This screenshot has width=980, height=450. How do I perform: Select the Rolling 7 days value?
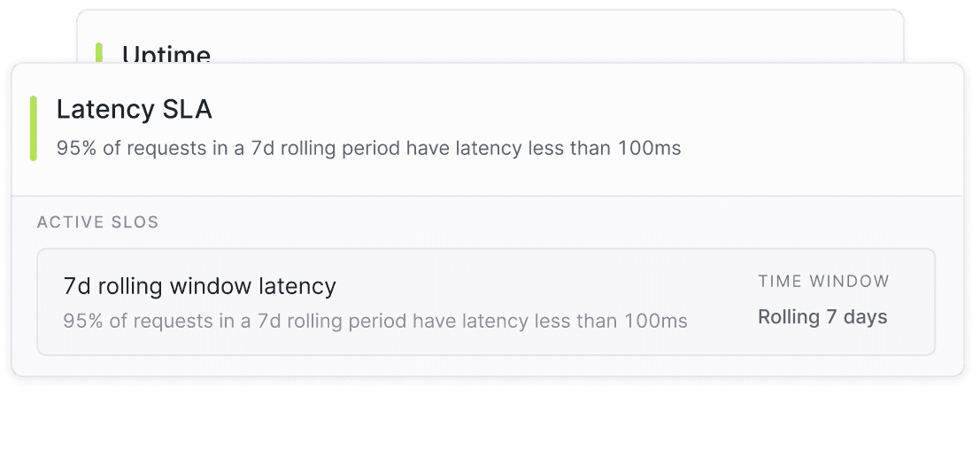coord(822,317)
